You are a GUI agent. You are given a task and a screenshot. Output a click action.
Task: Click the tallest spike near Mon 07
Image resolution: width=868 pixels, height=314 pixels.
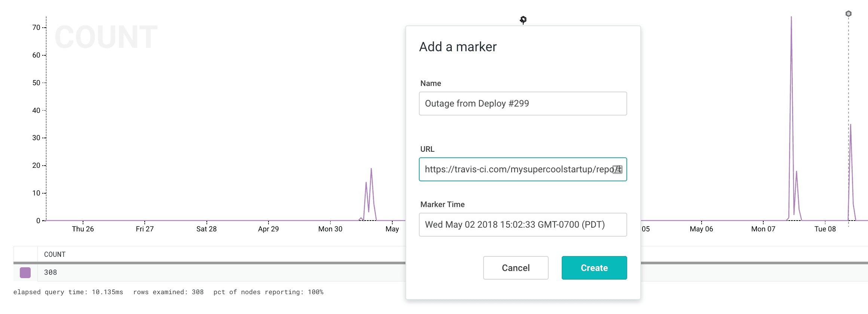point(791,19)
